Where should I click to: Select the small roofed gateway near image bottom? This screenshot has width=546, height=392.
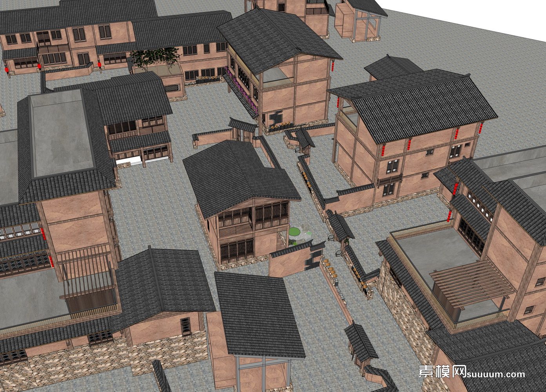click(x=361, y=341)
